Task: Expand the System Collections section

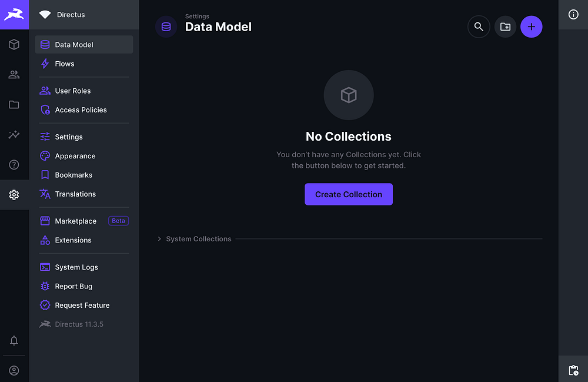Action: pyautogui.click(x=199, y=239)
